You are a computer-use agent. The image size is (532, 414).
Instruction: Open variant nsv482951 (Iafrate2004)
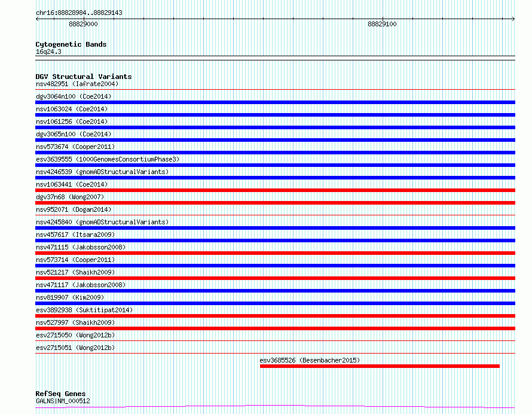point(77,84)
